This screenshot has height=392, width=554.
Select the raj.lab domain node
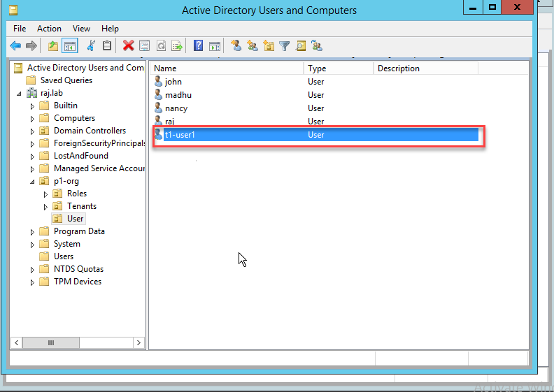point(52,93)
